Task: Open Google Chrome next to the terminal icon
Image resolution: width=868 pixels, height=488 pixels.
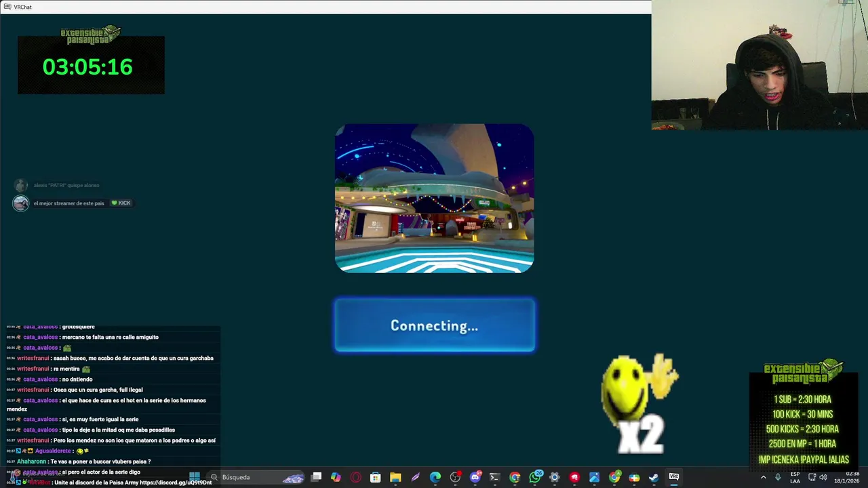Action: pyautogui.click(x=515, y=477)
